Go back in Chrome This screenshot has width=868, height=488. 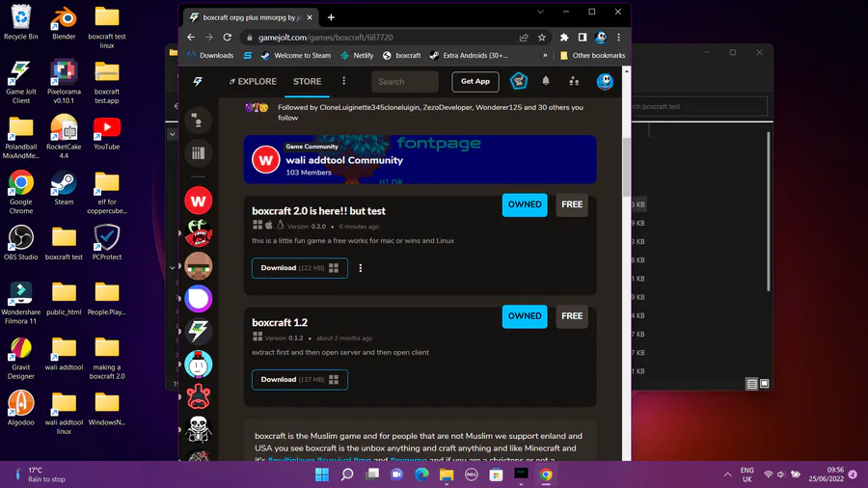point(191,37)
